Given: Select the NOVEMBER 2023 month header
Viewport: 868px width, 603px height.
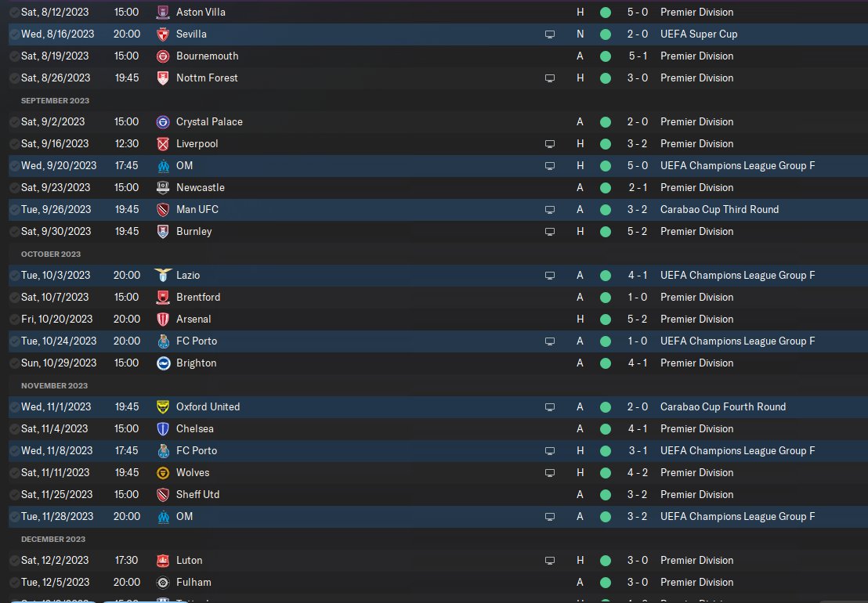Looking at the screenshot, I should [x=54, y=385].
